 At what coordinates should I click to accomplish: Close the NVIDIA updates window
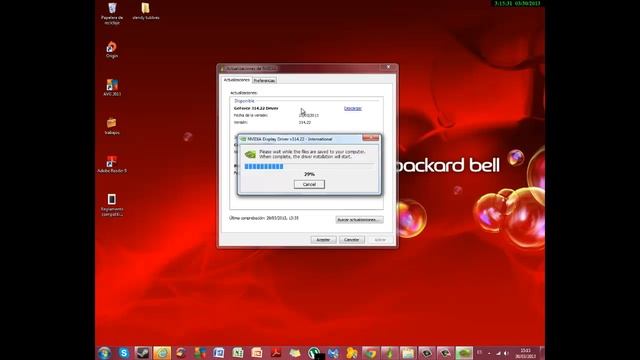pos(388,67)
